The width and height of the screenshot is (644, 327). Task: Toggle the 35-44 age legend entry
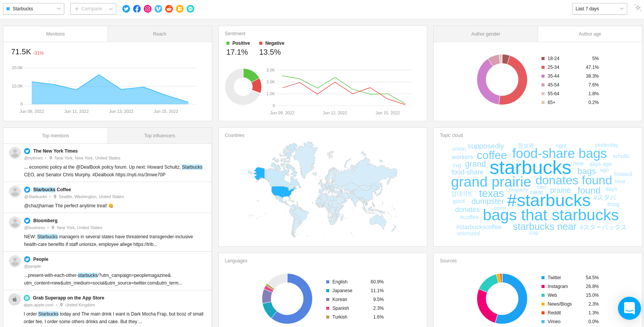570,76
